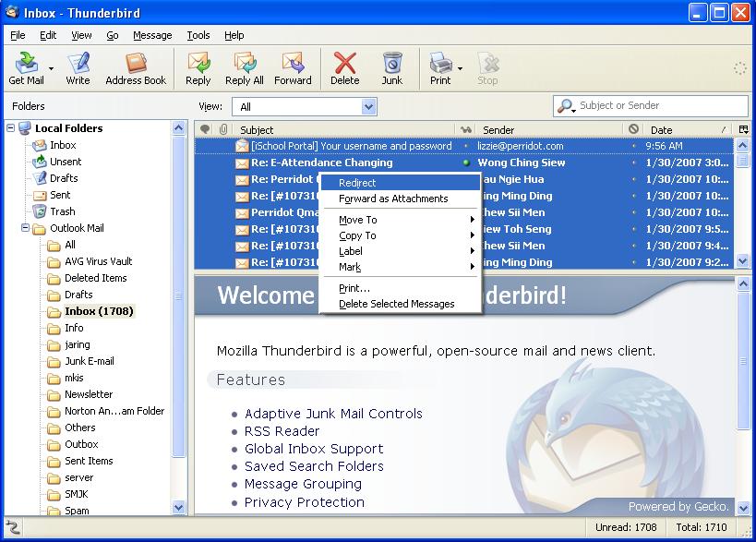Toggle read status of Wong Ching Siew message
Image resolution: width=756 pixels, height=542 pixels.
coord(466,163)
